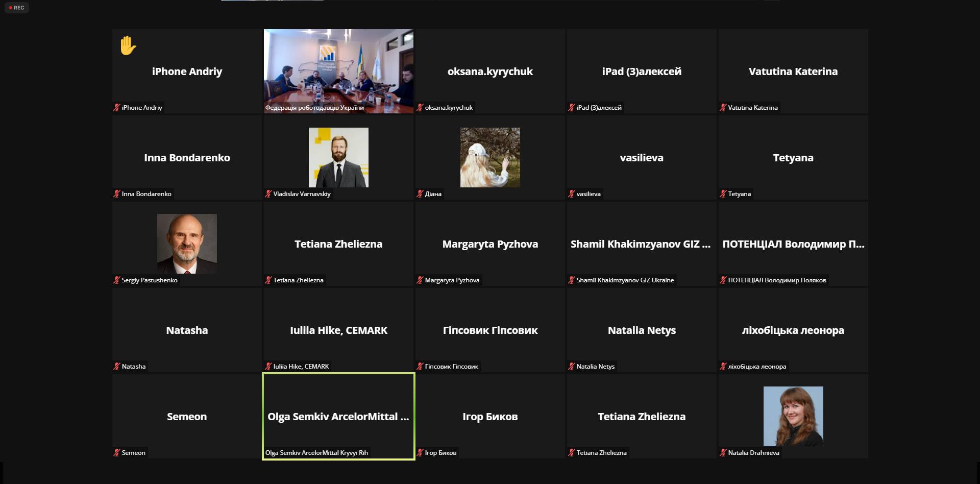The width and height of the screenshot is (980, 484).
Task: Select the large Vatutina Katerina name in tile
Action: 793,71
